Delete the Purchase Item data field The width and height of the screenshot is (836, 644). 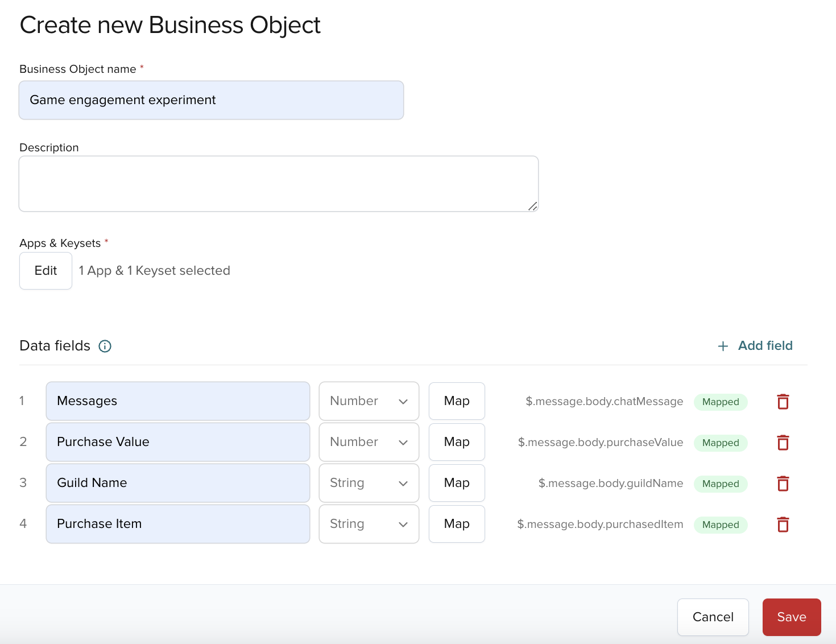[783, 524]
